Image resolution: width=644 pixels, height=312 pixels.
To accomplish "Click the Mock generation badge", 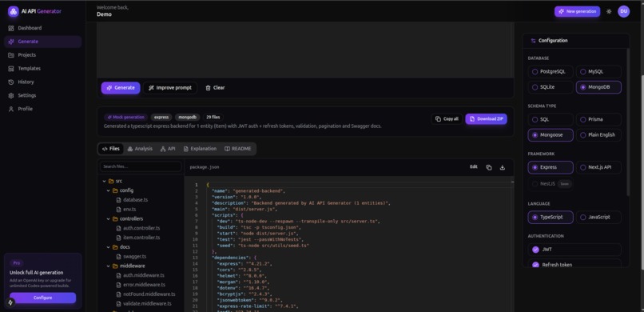I will (x=125, y=117).
